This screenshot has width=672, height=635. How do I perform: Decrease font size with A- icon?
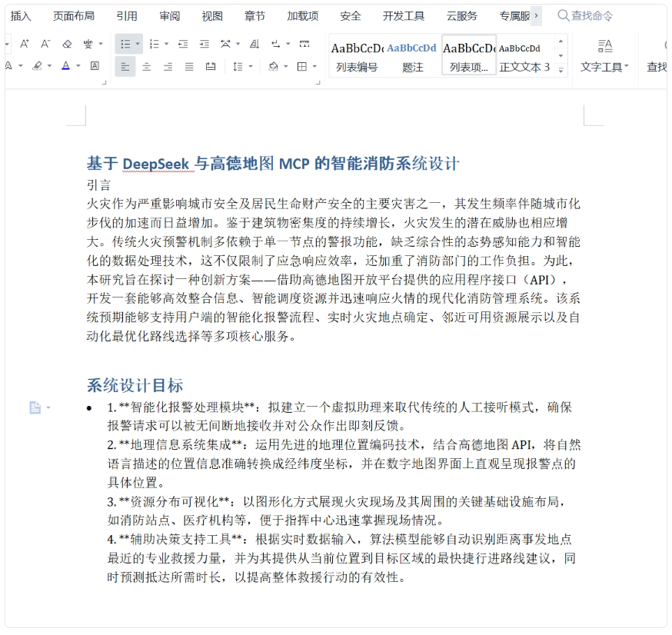click(x=45, y=44)
